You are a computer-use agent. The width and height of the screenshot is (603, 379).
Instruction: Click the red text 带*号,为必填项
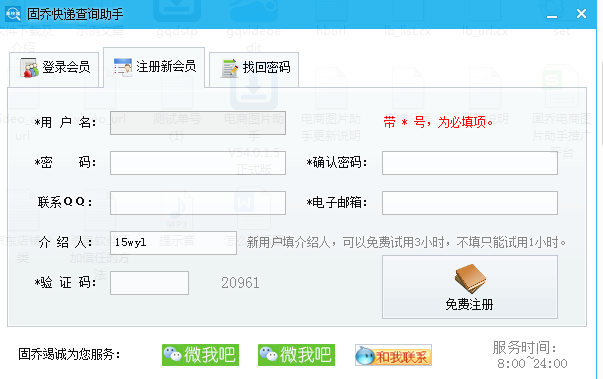pyautogui.click(x=438, y=122)
